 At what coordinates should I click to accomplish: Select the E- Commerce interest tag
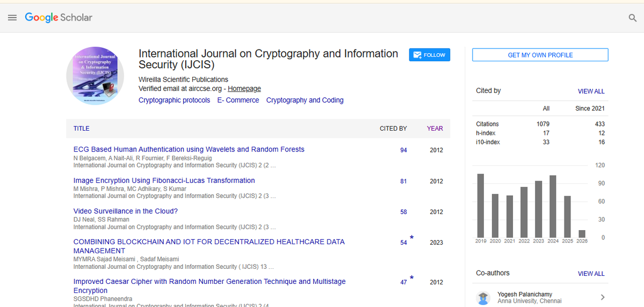point(238,101)
